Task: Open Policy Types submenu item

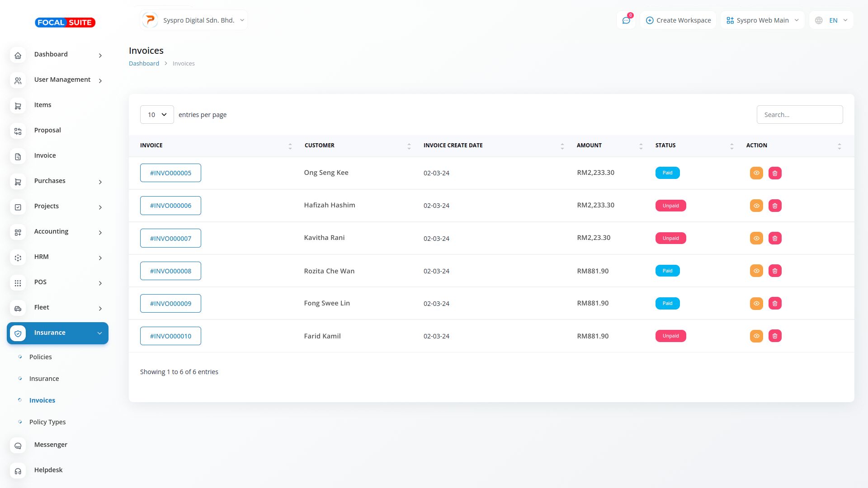Action: point(47,422)
